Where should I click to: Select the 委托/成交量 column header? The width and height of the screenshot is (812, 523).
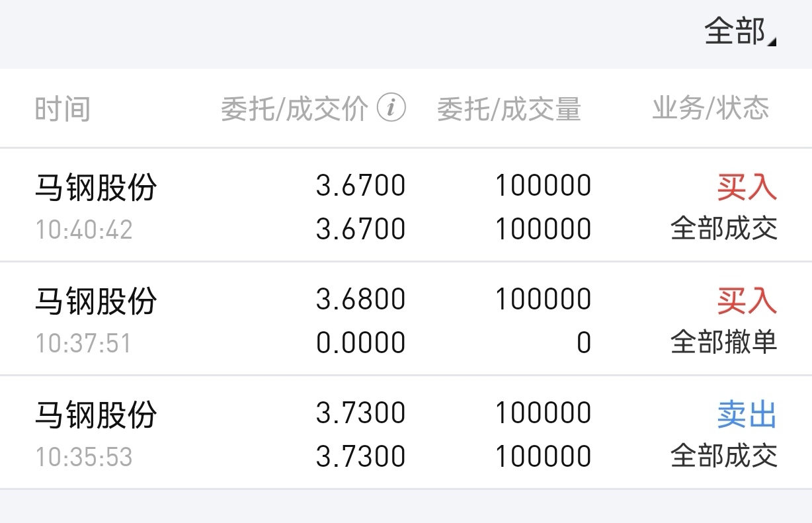[x=508, y=109]
